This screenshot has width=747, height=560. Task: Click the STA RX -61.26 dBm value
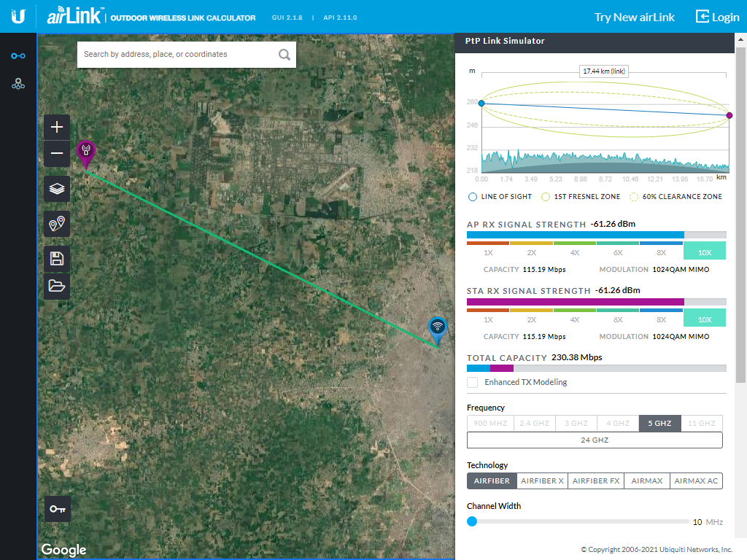(x=617, y=290)
